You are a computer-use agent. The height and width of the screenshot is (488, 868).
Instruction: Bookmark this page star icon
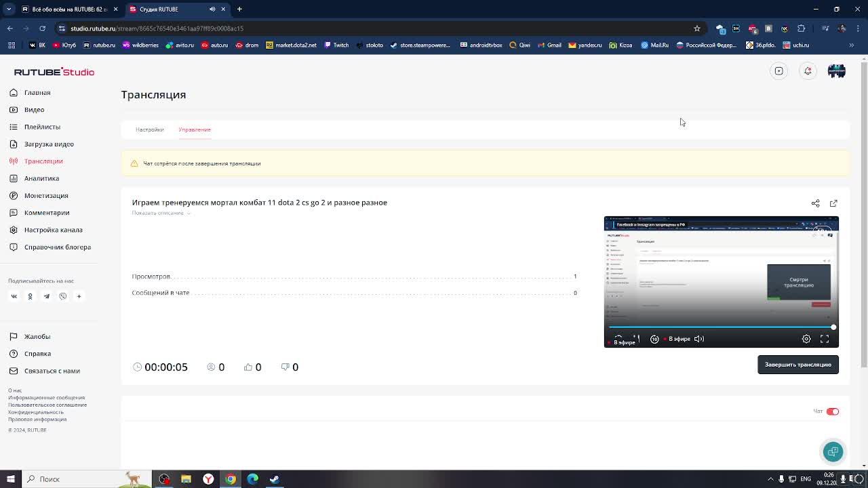click(696, 28)
